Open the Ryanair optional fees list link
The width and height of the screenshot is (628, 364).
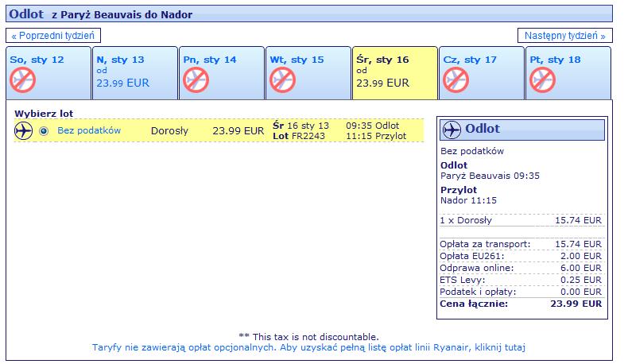coord(308,347)
